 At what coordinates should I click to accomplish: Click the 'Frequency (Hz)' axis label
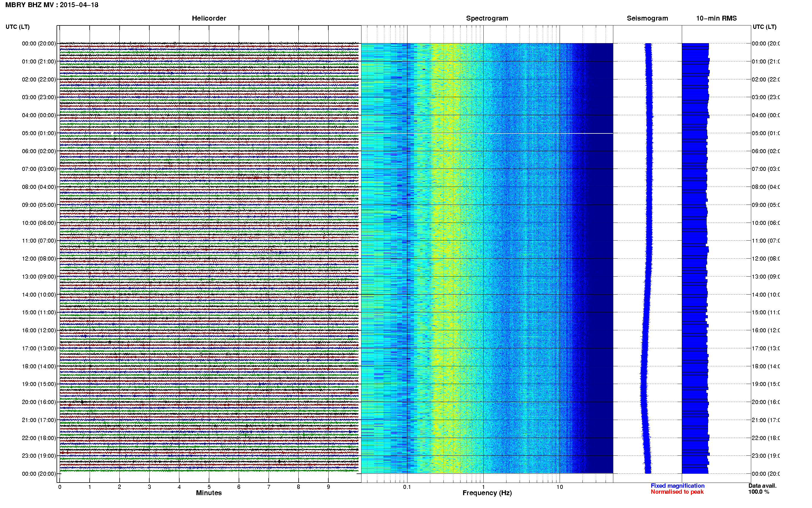487,493
